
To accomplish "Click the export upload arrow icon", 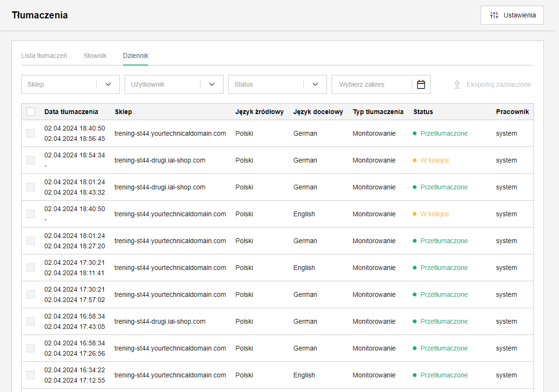I will pos(457,84).
